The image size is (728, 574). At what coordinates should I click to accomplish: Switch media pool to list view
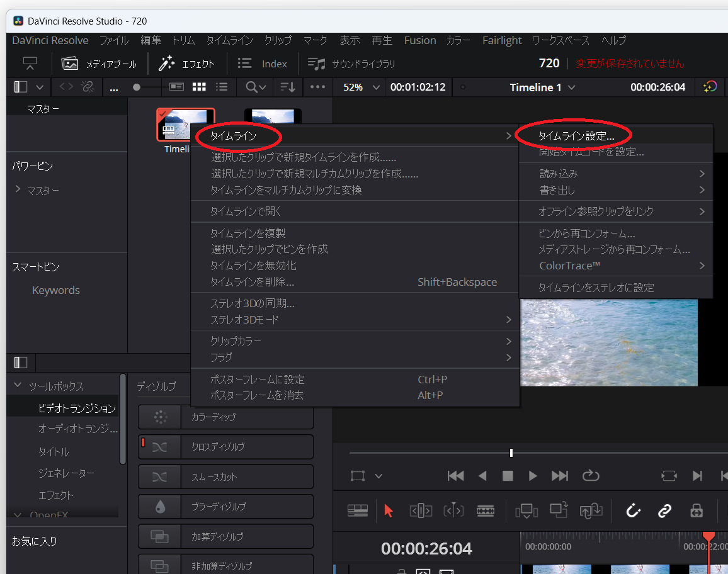(222, 87)
